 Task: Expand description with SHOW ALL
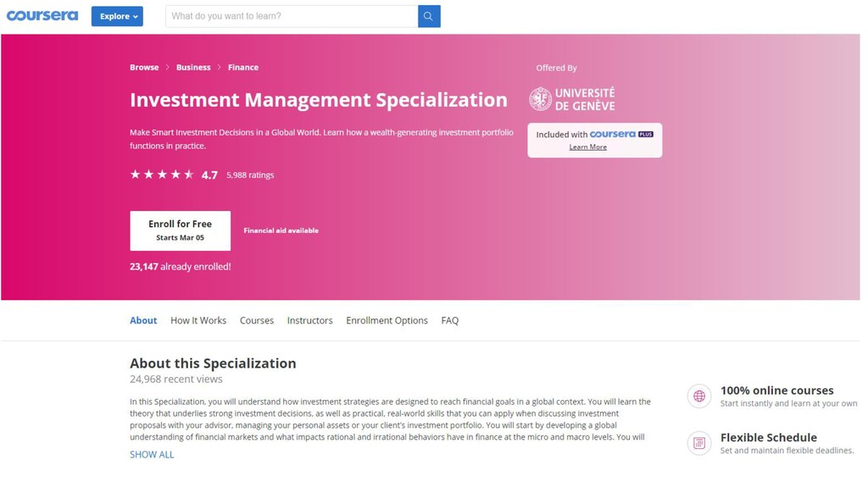coord(152,454)
